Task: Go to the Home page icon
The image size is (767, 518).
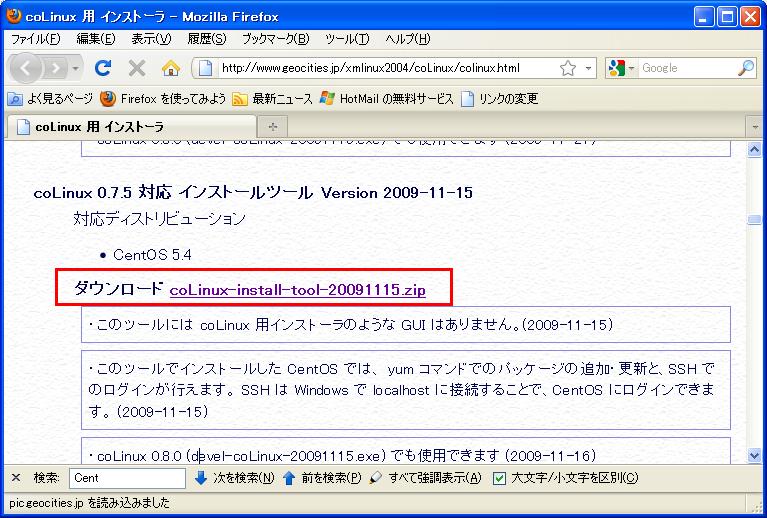Action: pyautogui.click(x=171, y=68)
